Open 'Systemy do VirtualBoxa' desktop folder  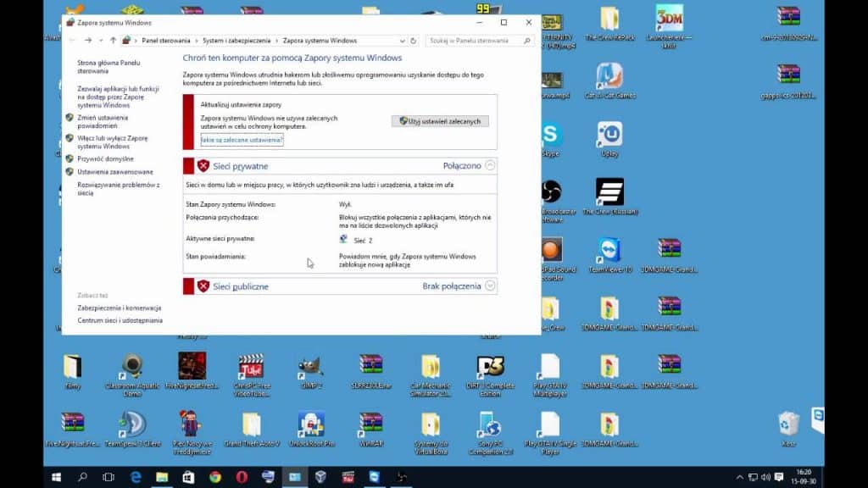[431, 433]
